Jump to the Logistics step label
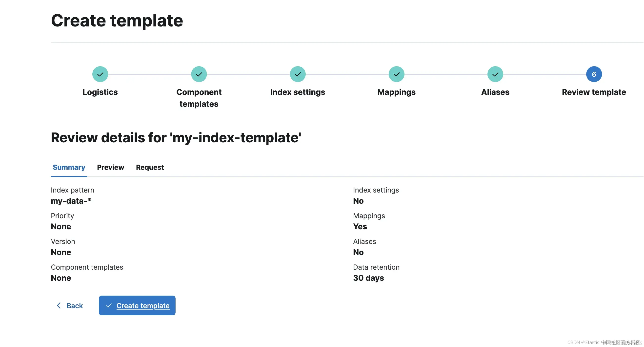The width and height of the screenshot is (644, 347). [x=100, y=92]
